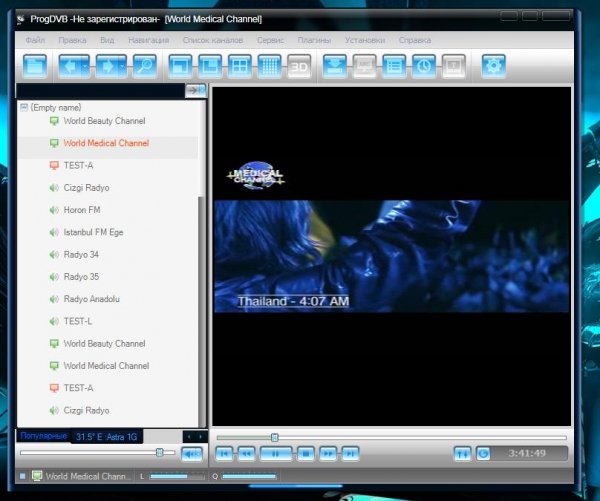The image size is (600, 501).
Task: Go to next channel with forward arrow icon
Action: 107,67
